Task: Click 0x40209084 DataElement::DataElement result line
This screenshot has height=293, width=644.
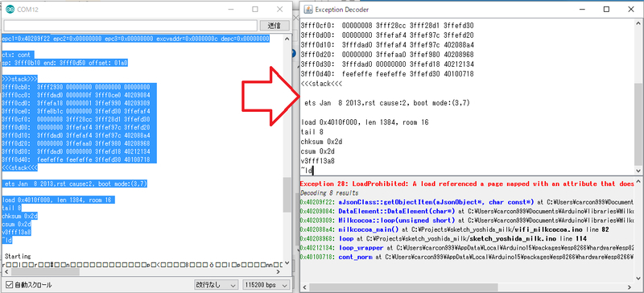Action: click(x=468, y=211)
